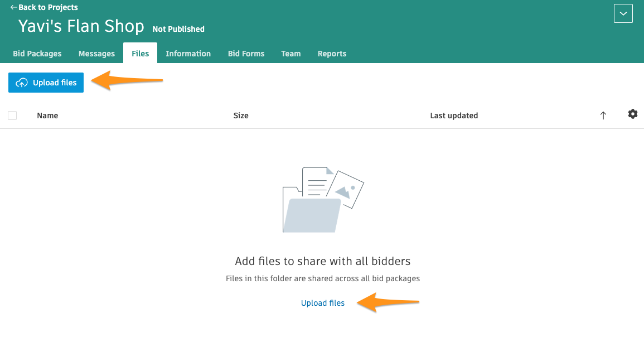Image resolution: width=644 pixels, height=337 pixels.
Task: Go to the Information tab
Action: coord(188,54)
